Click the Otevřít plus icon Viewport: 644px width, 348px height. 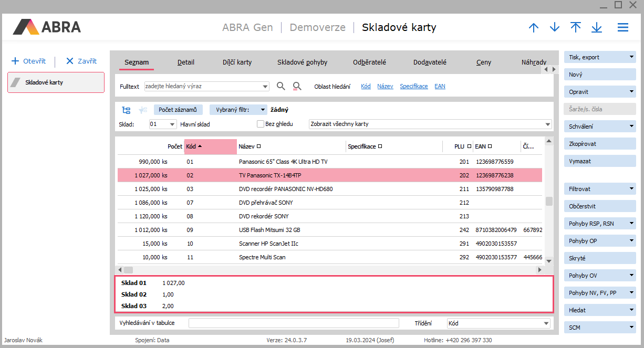coord(15,61)
